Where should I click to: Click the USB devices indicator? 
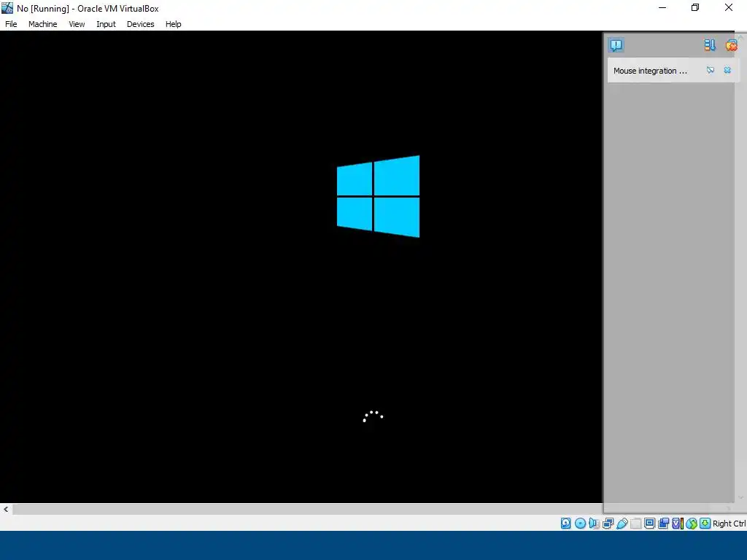(x=622, y=524)
